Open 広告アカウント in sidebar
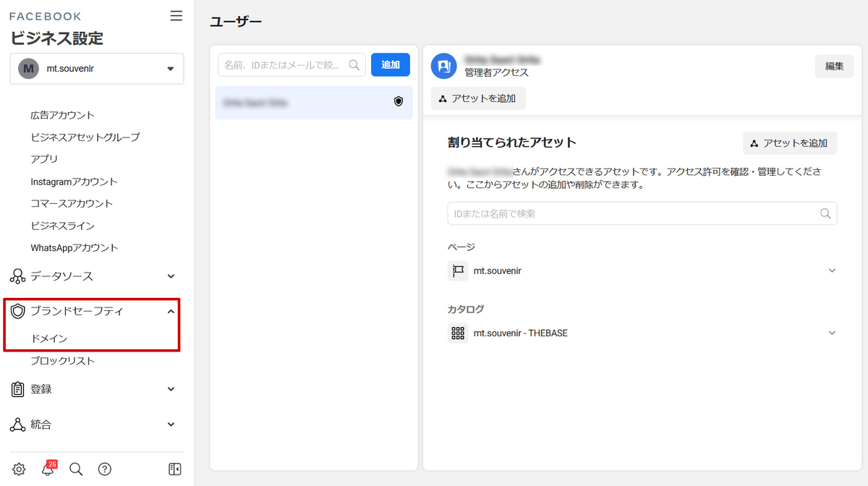This screenshot has height=486, width=868. (63, 115)
